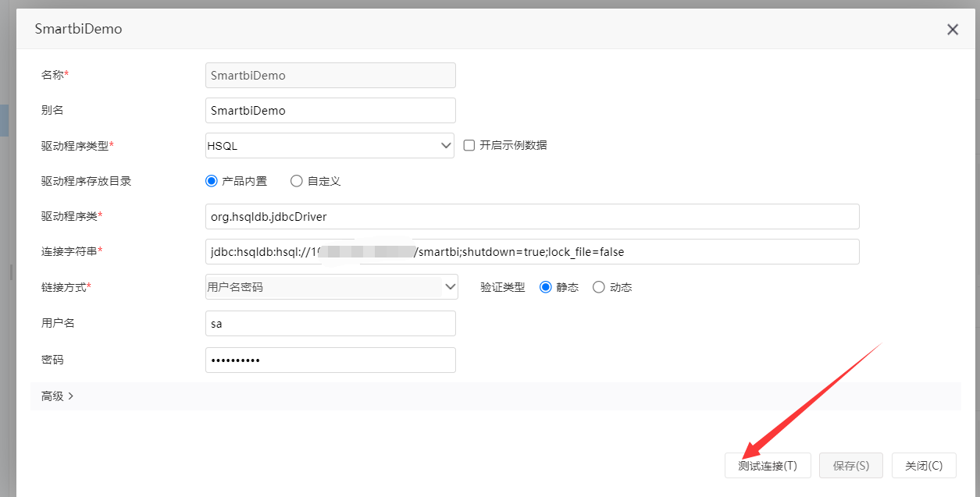Edit the 连接字符串 JDBC URL field
Image resolution: width=980 pixels, height=497 pixels.
(x=533, y=252)
